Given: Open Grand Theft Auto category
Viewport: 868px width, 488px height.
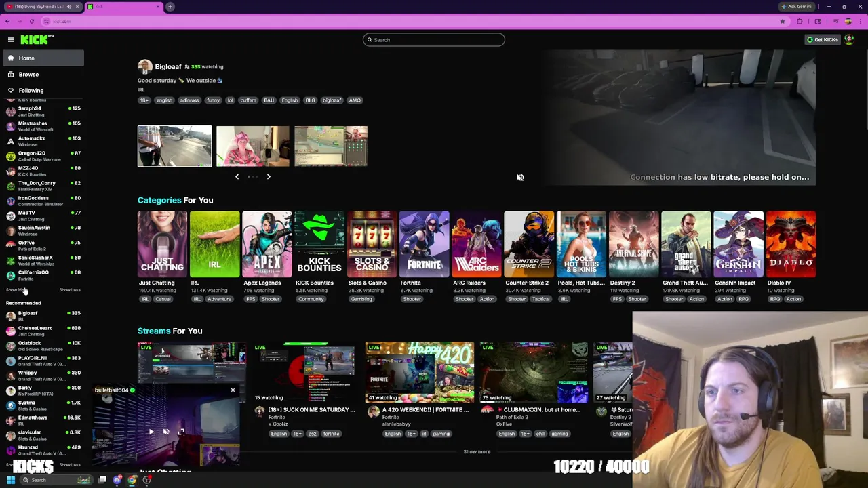Looking at the screenshot, I should coord(686,245).
